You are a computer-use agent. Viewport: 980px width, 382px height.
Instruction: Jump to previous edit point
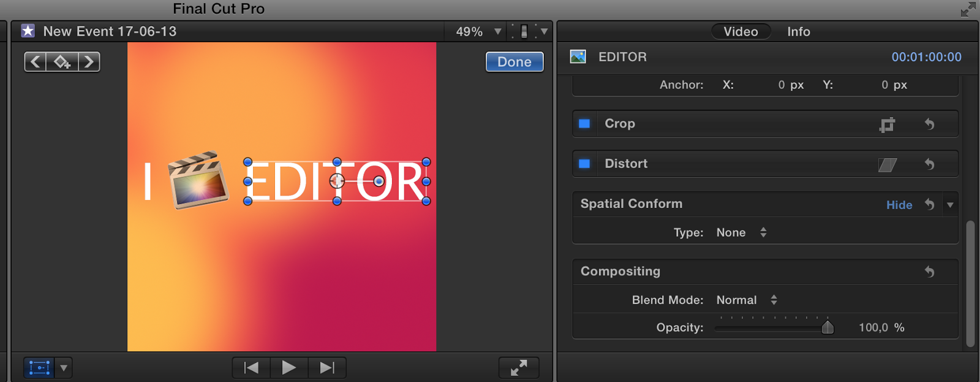coord(251,367)
